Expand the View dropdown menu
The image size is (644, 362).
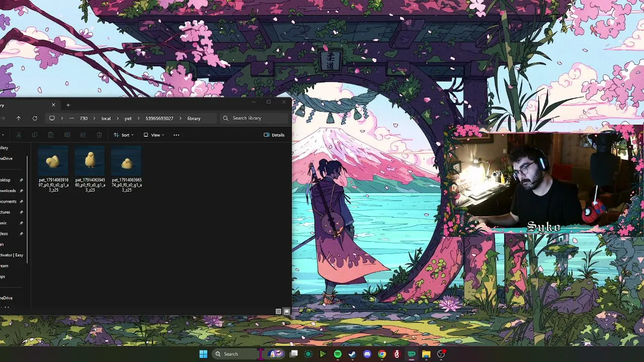(x=154, y=135)
